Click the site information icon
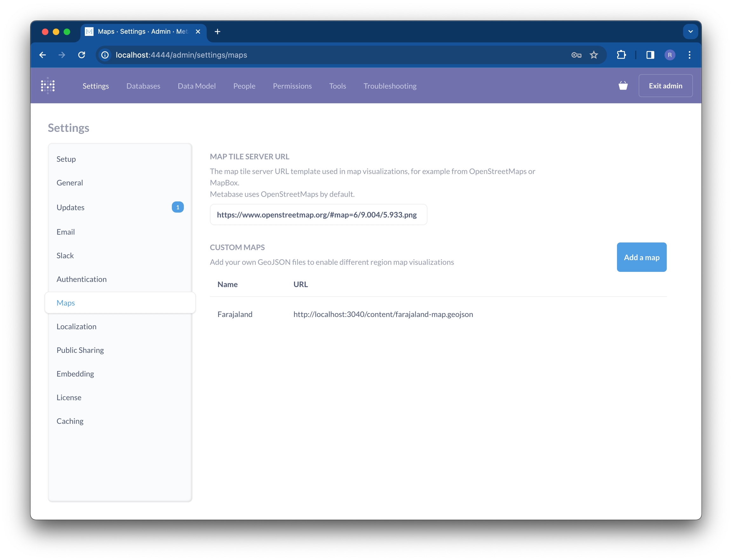 click(x=105, y=55)
